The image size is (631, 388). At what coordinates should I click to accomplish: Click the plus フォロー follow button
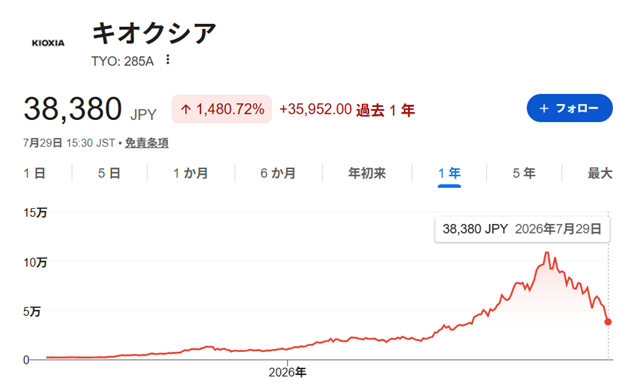(x=569, y=108)
